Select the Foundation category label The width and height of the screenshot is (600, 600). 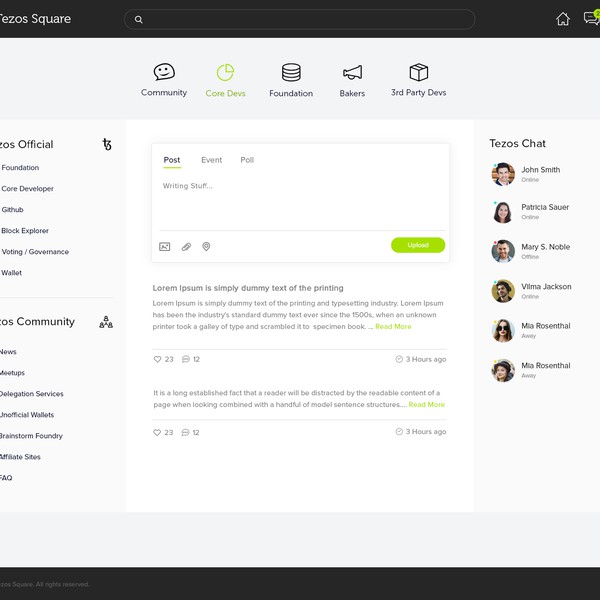[291, 93]
